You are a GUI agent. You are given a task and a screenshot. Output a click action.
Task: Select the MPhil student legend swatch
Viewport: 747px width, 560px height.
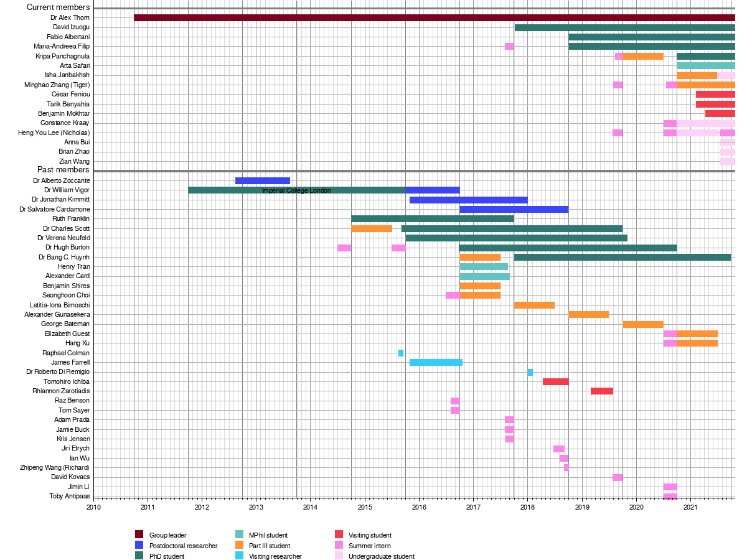[x=238, y=534]
